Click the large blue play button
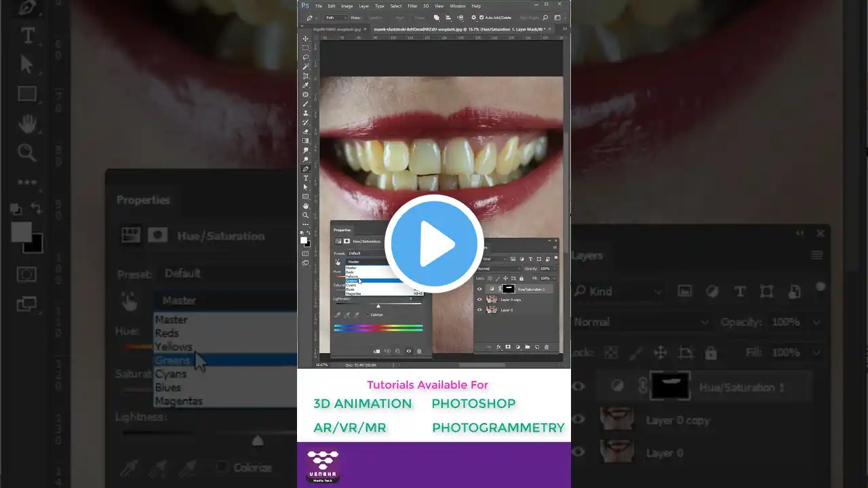The width and height of the screenshot is (868, 488). point(434,244)
